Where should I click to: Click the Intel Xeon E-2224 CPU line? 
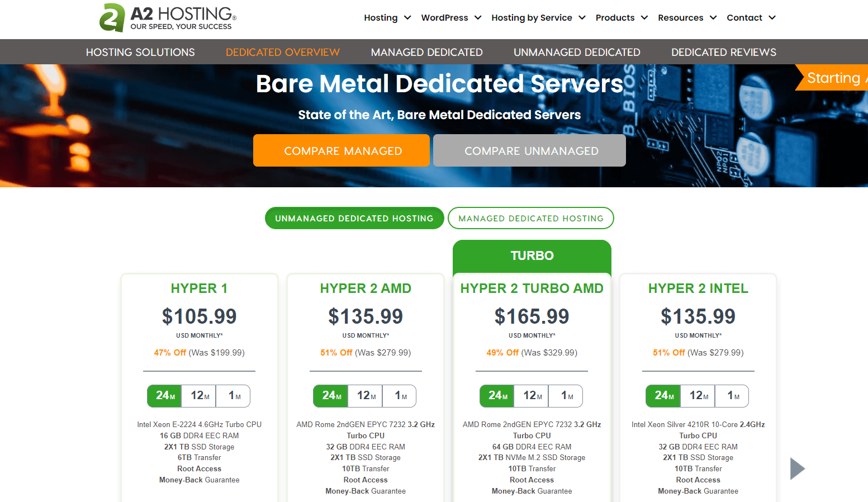[x=199, y=425]
